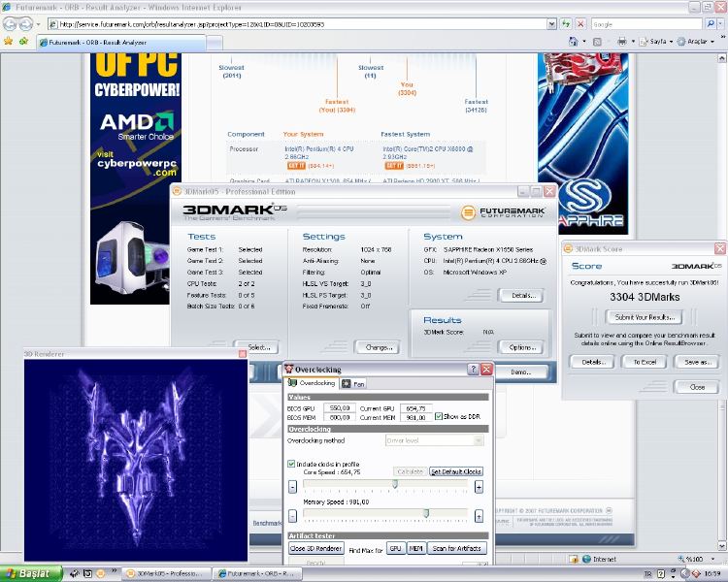Open the zoom level dropdown in IE status bar
This screenshot has height=582, width=728.
(713, 559)
